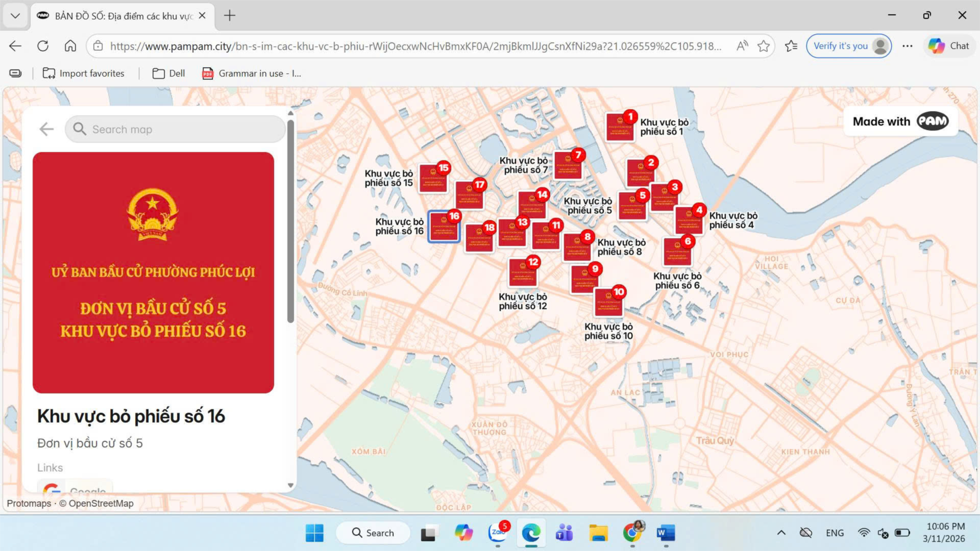Click the browser refresh icon

pyautogui.click(x=43, y=46)
